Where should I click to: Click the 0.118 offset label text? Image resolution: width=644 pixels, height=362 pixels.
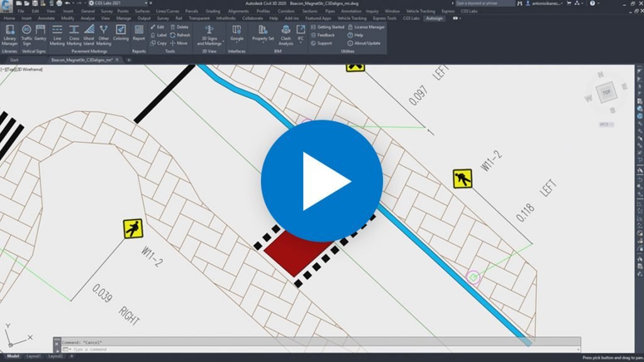pos(525,213)
